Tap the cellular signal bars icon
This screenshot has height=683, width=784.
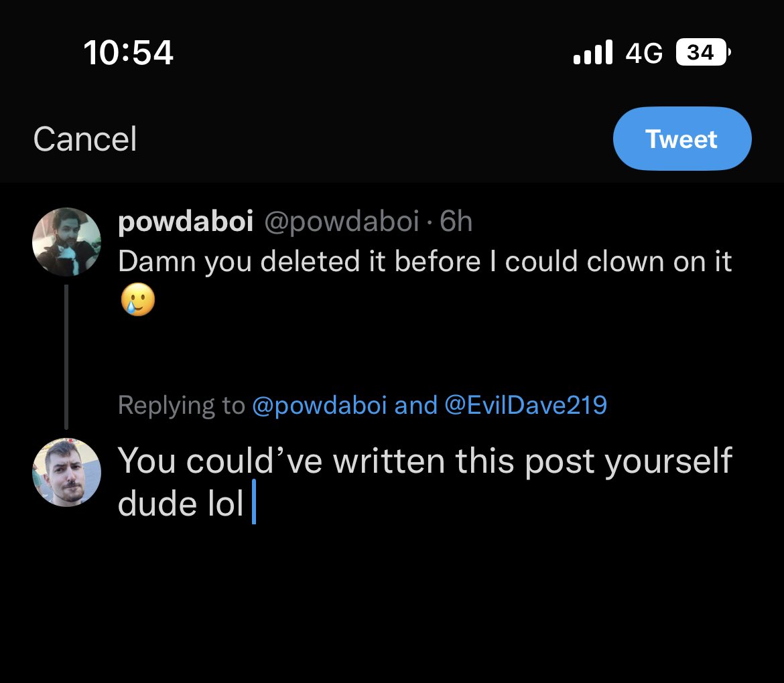tap(593, 52)
